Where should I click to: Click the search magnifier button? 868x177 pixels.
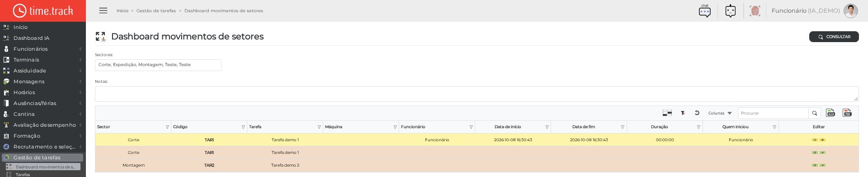(814, 113)
